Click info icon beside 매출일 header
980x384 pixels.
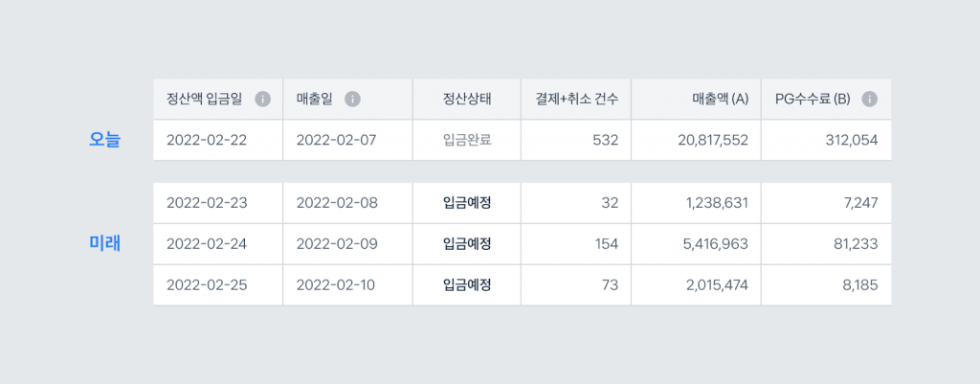tap(353, 99)
